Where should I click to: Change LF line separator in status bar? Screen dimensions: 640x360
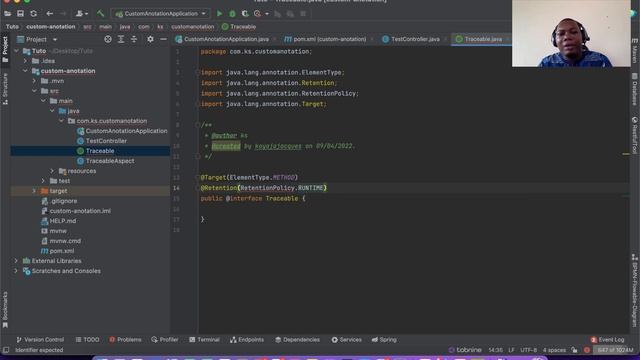coord(511,350)
